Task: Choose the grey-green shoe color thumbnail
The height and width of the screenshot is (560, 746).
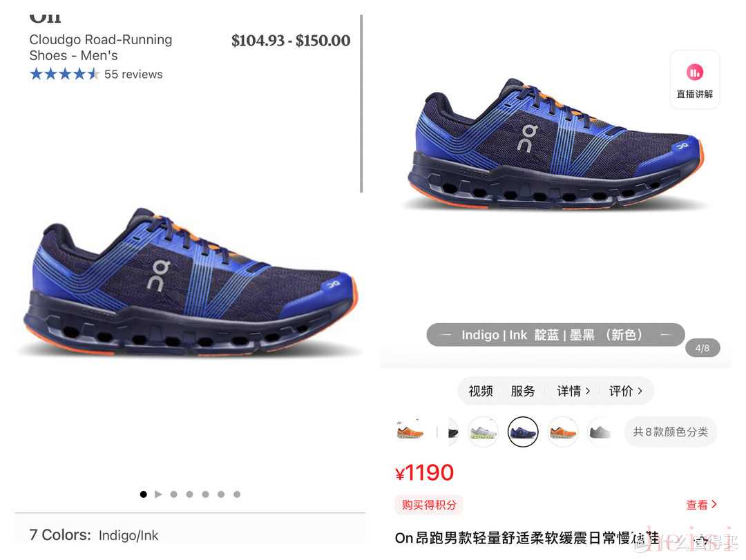Action: pyautogui.click(x=483, y=432)
